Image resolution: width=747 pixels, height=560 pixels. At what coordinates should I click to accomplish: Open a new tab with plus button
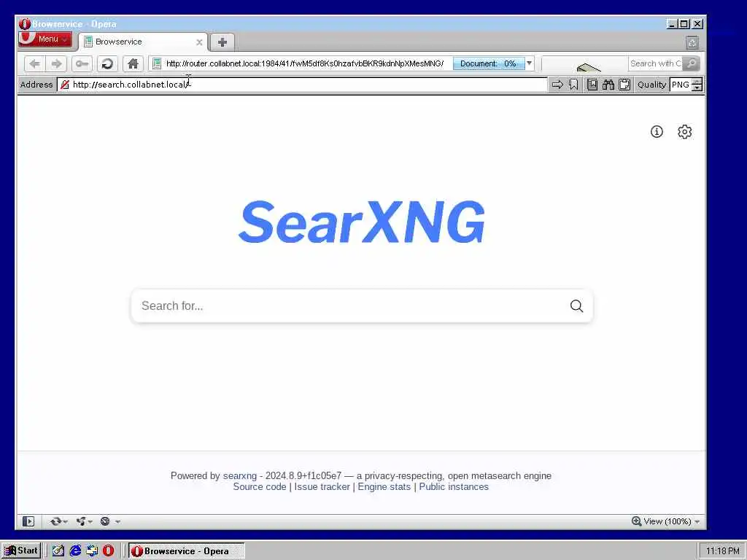tap(222, 42)
